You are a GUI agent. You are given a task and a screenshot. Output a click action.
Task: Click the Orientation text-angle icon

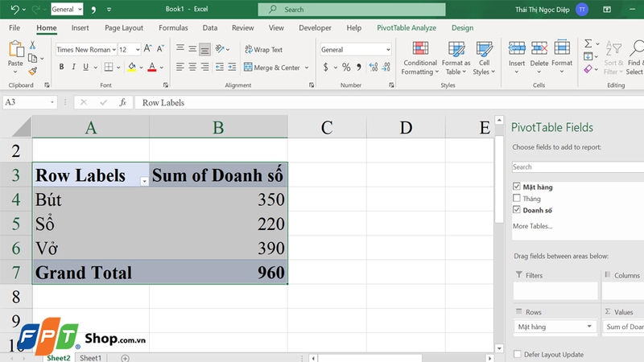pyautogui.click(x=220, y=49)
